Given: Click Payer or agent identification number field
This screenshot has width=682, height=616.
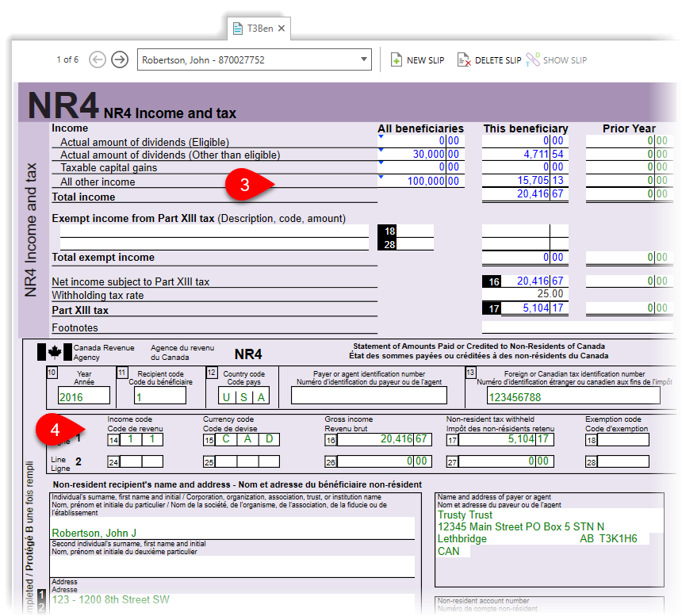Looking at the screenshot, I should (x=369, y=395).
